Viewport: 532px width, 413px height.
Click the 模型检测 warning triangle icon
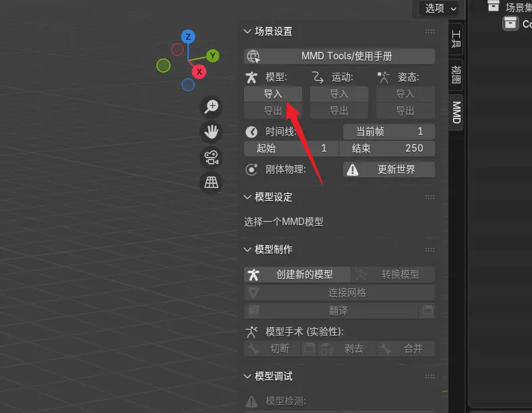pos(252,402)
